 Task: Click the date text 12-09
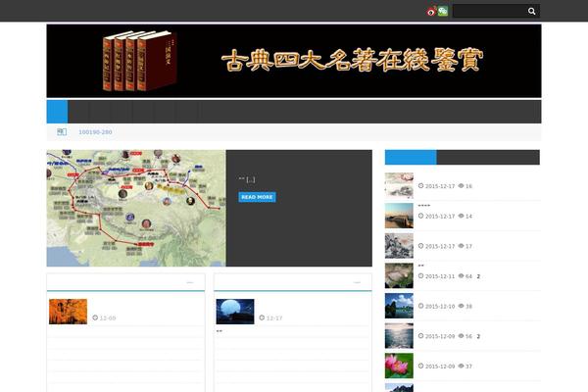108,318
